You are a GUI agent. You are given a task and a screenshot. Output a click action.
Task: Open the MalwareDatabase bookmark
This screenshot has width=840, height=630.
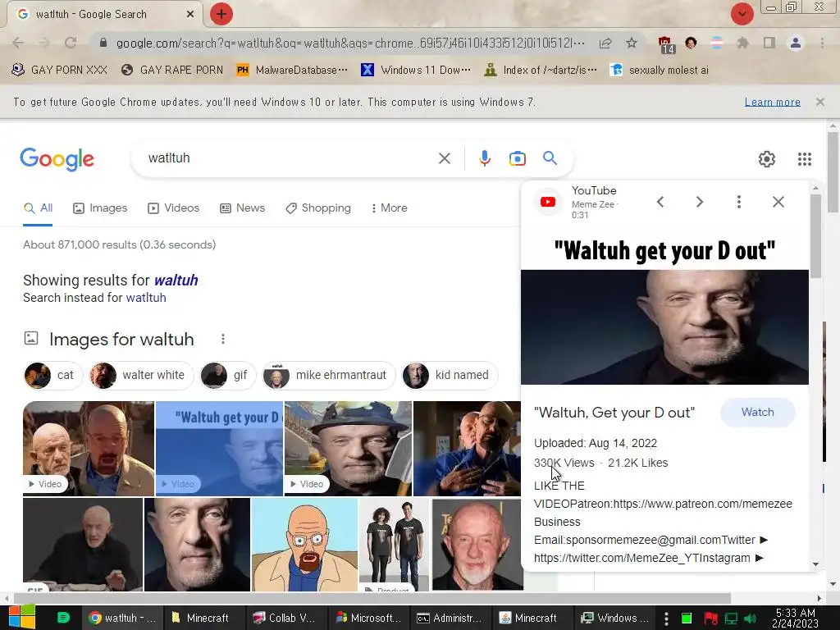pyautogui.click(x=293, y=71)
